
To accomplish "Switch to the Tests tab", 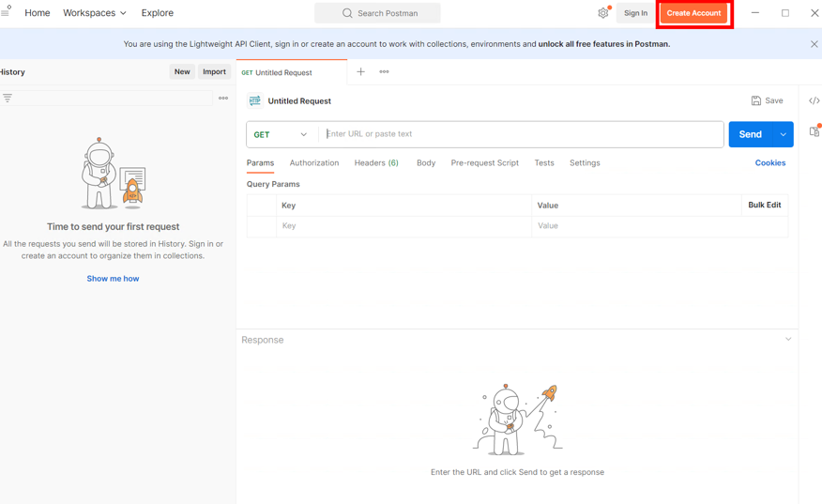I will point(544,163).
